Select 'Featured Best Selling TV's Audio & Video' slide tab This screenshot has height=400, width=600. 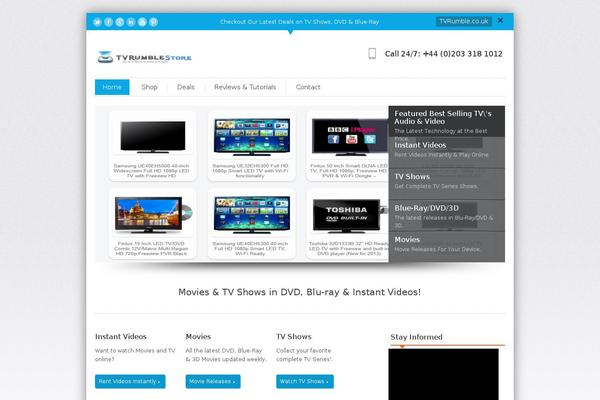(x=447, y=121)
